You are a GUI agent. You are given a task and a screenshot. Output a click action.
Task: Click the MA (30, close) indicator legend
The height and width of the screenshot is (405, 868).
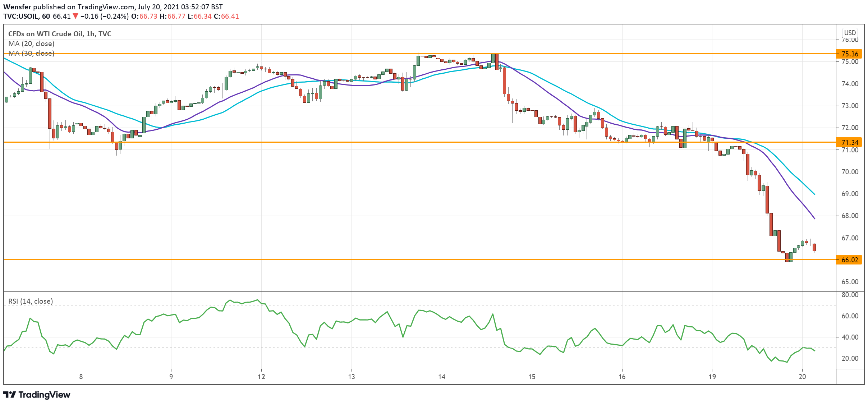(31, 53)
